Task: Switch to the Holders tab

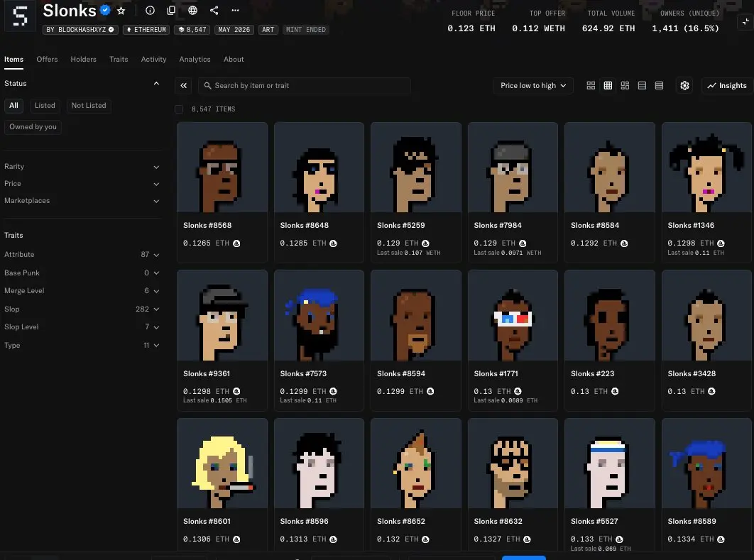Action: (83, 59)
